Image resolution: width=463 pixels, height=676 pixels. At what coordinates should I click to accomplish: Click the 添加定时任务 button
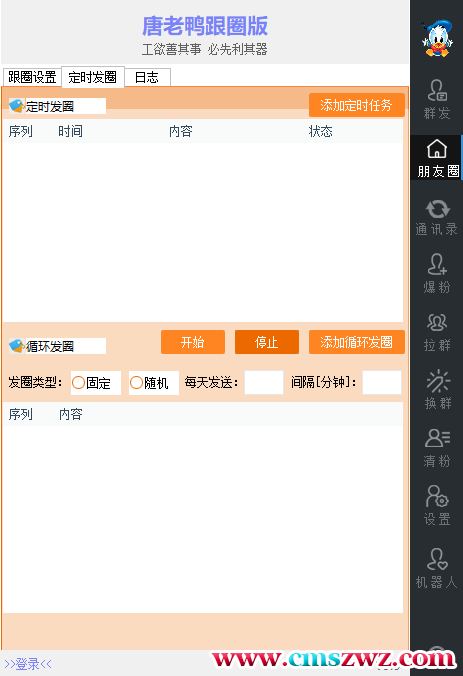357,105
